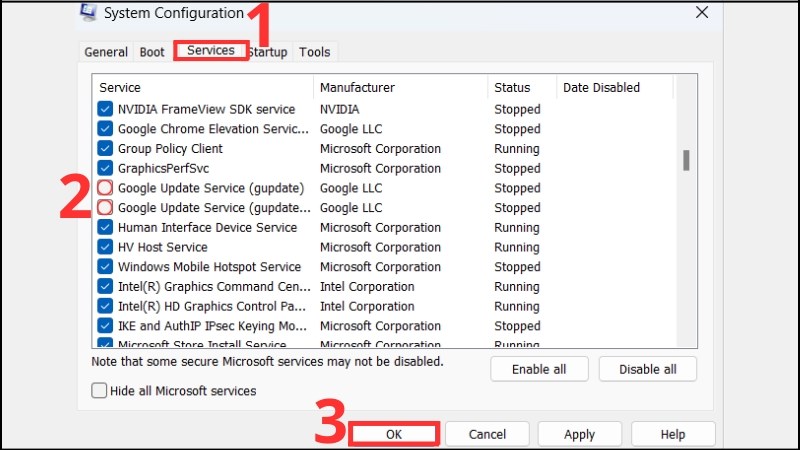Switch to the General tab
Image resolution: width=800 pixels, height=450 pixels.
[105, 52]
